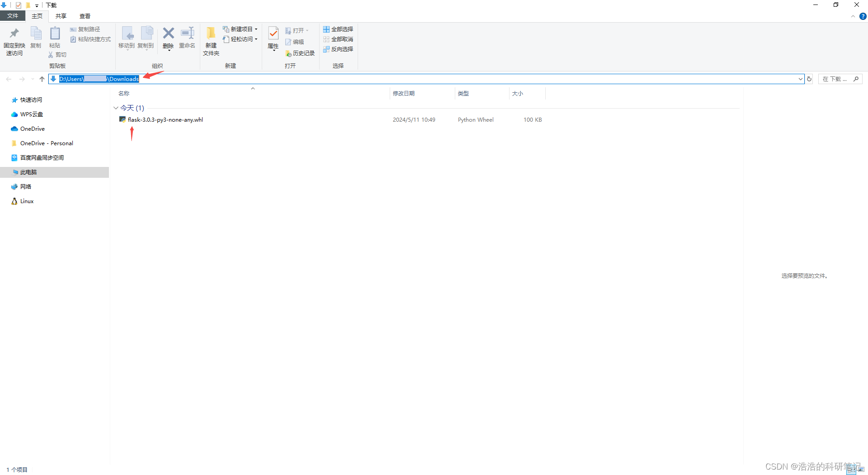Click the 2024/5/11 10:49 date cell
Screen dimensions: 868x475
click(x=414, y=120)
